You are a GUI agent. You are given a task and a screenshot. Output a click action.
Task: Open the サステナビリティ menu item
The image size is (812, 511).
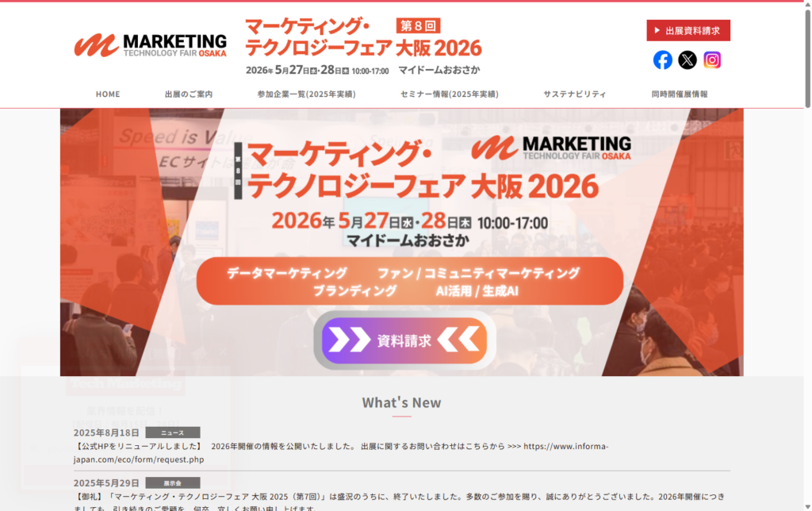click(575, 94)
